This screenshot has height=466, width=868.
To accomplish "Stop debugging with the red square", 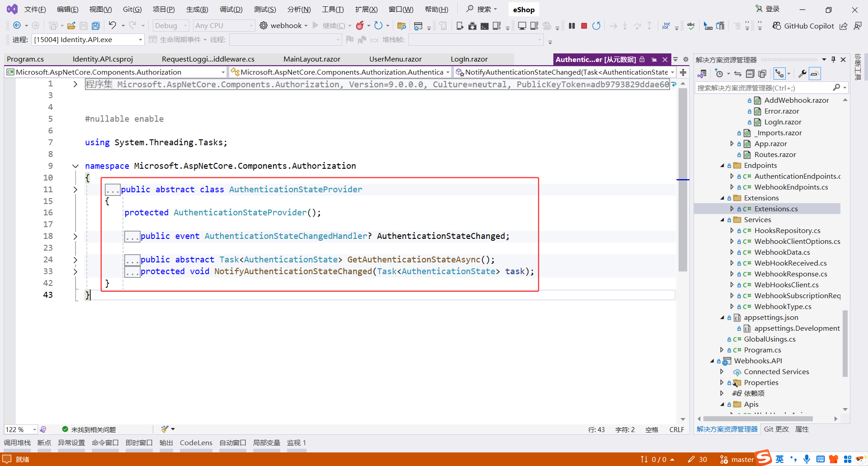I will (584, 26).
